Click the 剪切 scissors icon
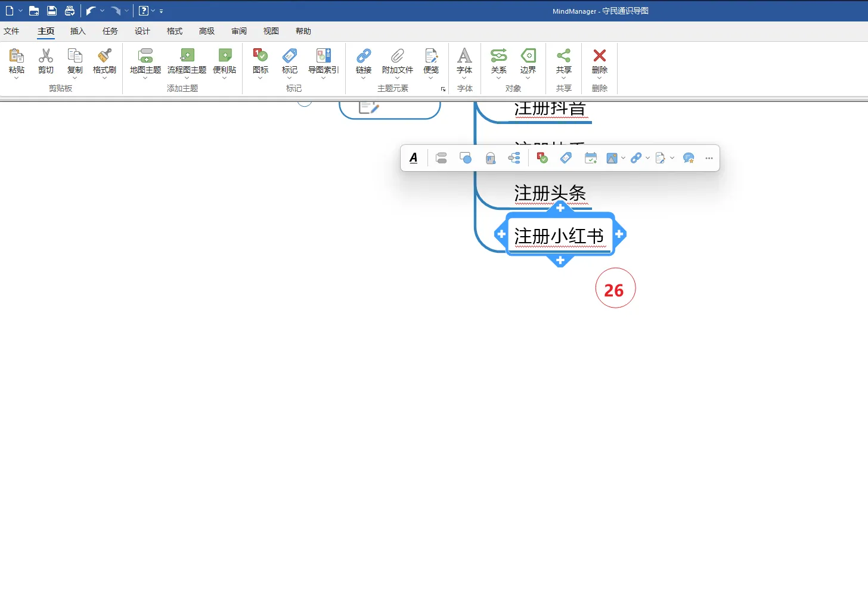 pos(46,56)
